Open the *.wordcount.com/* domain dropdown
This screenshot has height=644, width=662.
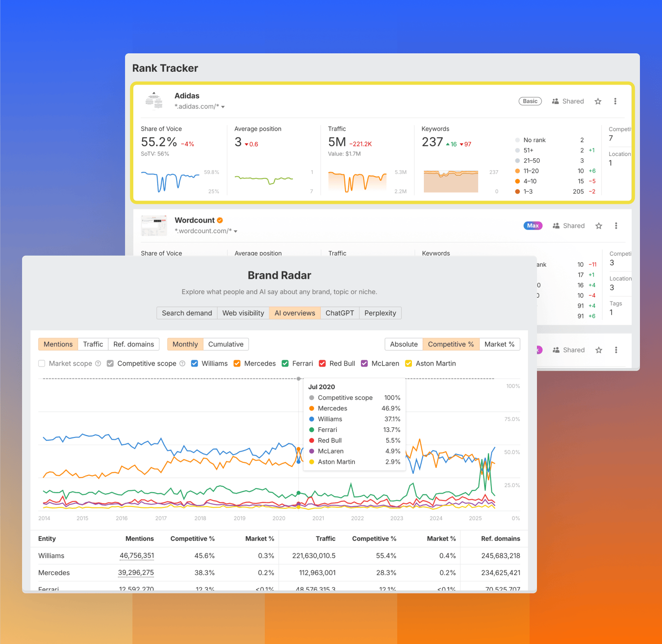[x=236, y=231]
